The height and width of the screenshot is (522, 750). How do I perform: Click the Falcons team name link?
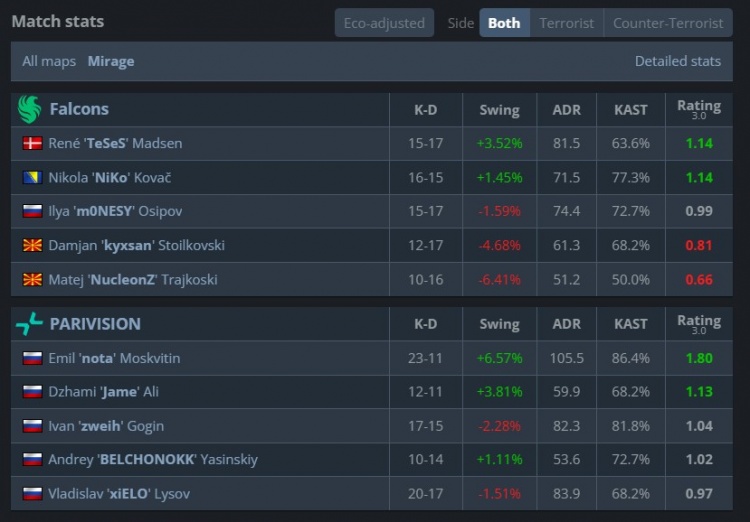point(79,109)
